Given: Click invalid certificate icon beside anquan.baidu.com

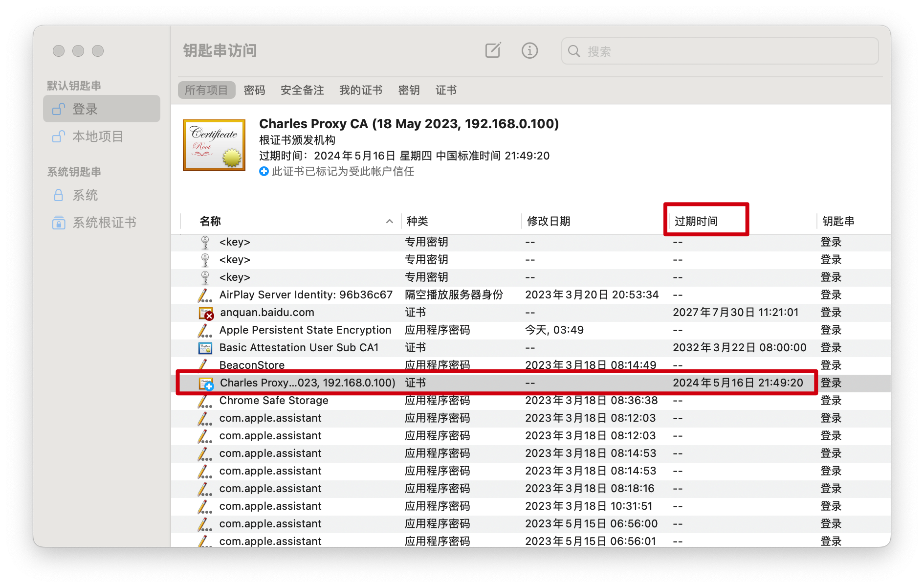Looking at the screenshot, I should pyautogui.click(x=206, y=313).
